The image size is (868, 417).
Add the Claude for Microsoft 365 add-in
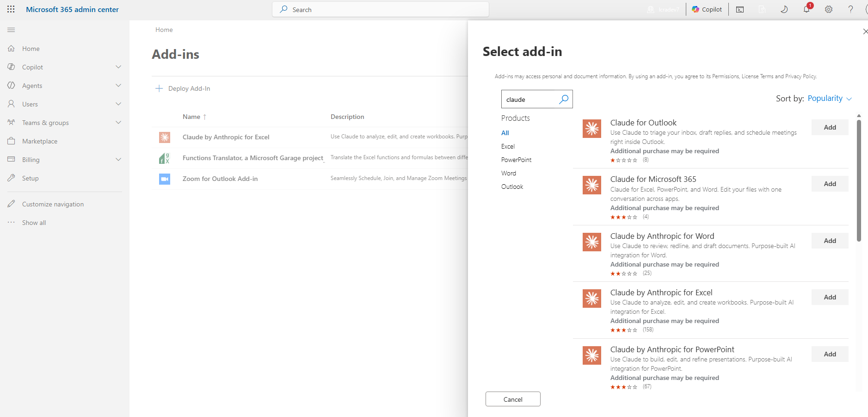point(830,184)
